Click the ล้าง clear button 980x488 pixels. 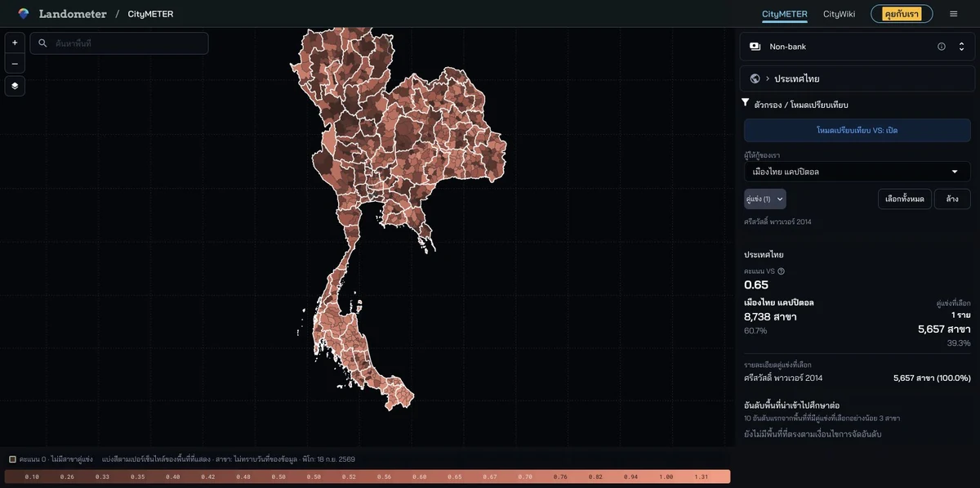coord(952,199)
